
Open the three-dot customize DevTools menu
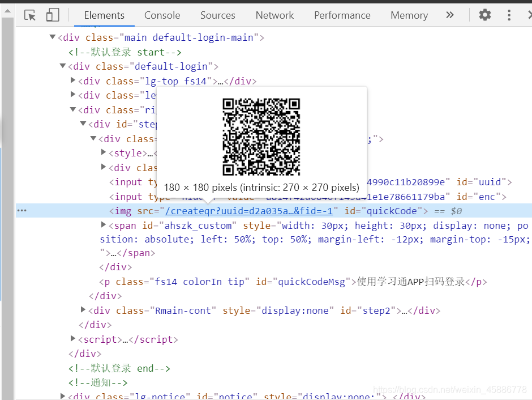(509, 15)
